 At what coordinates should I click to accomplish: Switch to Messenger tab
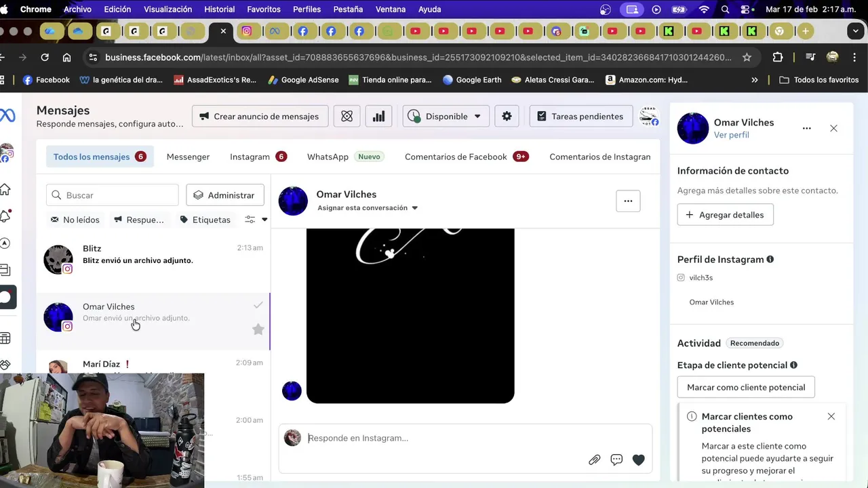188,157
